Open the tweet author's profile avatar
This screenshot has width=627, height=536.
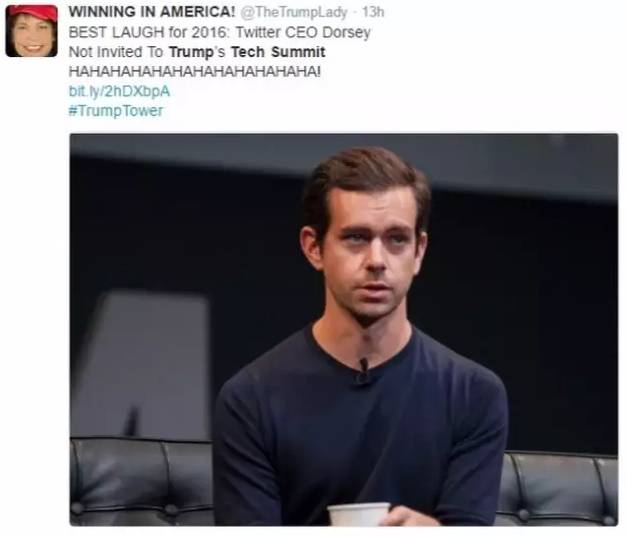click(31, 31)
